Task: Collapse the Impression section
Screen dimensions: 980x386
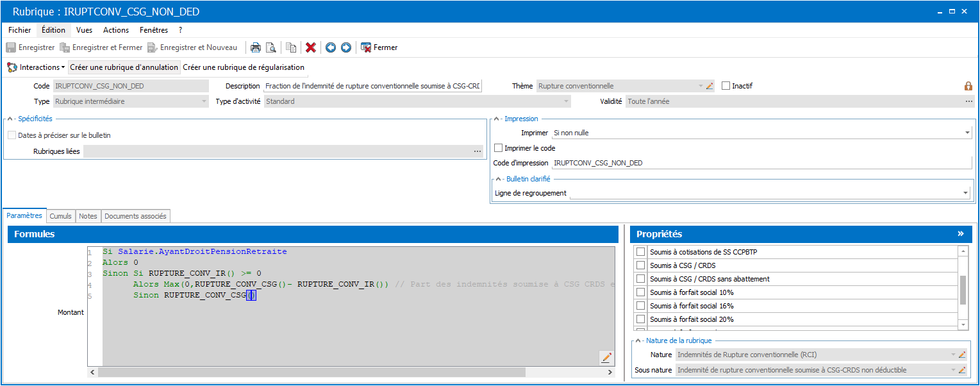Action: pos(497,119)
